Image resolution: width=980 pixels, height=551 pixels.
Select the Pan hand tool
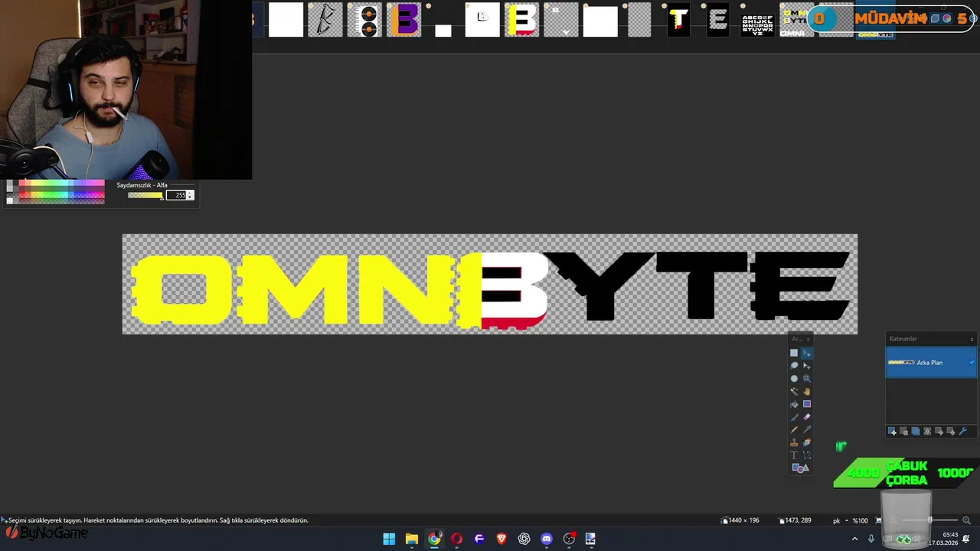point(807,391)
